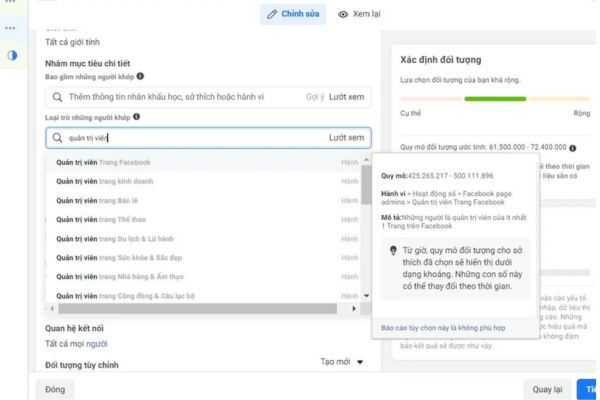Open the three-dots menu in left sidebar
This screenshot has height=400, width=600.
pyautogui.click(x=12, y=27)
